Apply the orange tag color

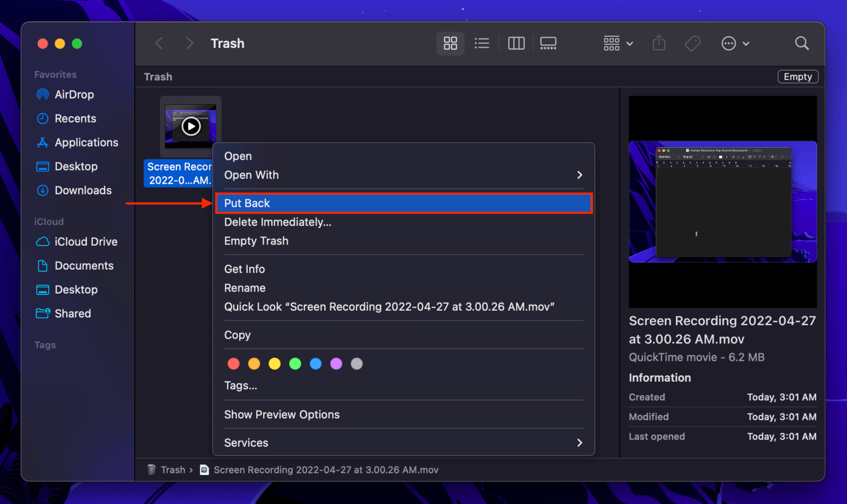tap(254, 364)
